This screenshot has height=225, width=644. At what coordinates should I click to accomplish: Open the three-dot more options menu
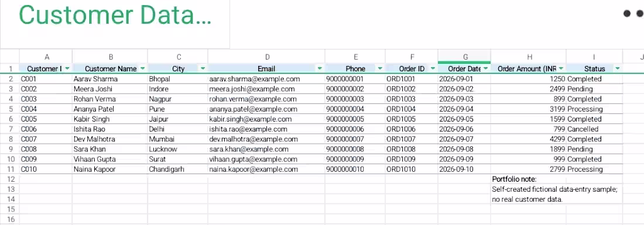633,13
